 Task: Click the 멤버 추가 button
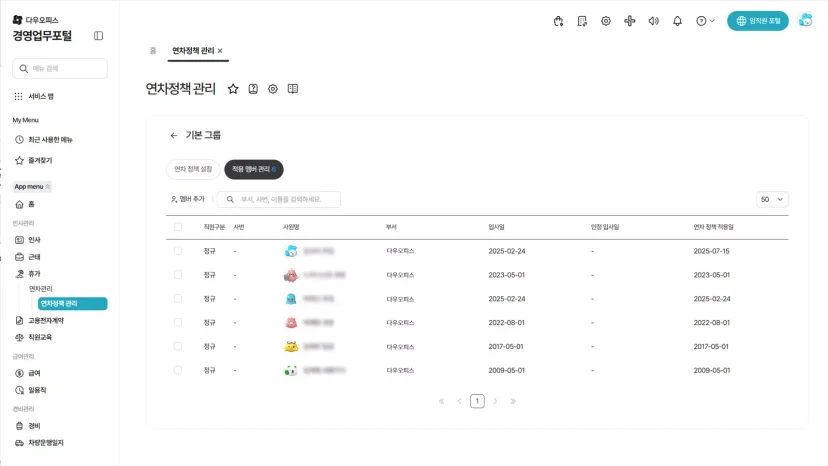pyautogui.click(x=187, y=199)
